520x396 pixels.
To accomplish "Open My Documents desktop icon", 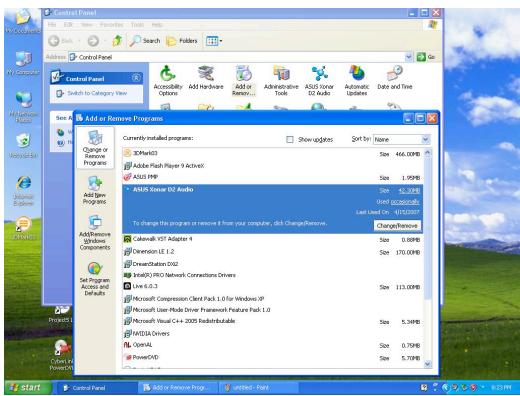I will (23, 22).
